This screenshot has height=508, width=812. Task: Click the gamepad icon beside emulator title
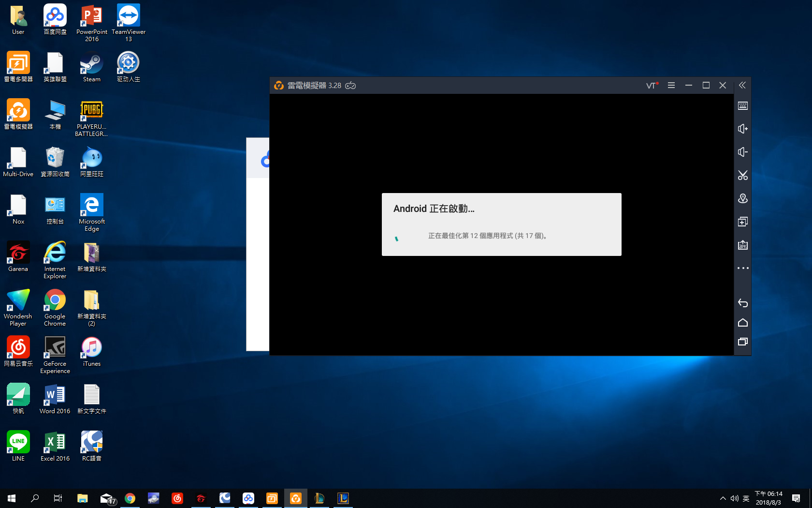pyautogui.click(x=350, y=86)
